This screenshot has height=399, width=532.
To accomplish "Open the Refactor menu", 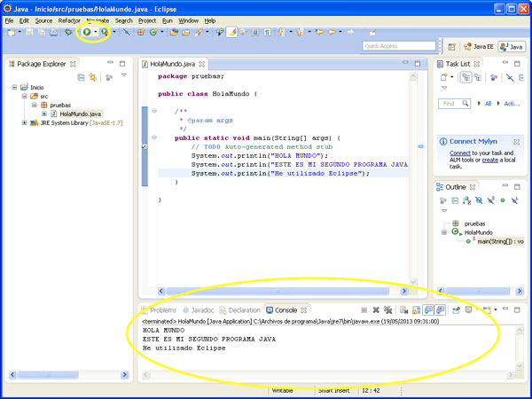I will tap(69, 20).
